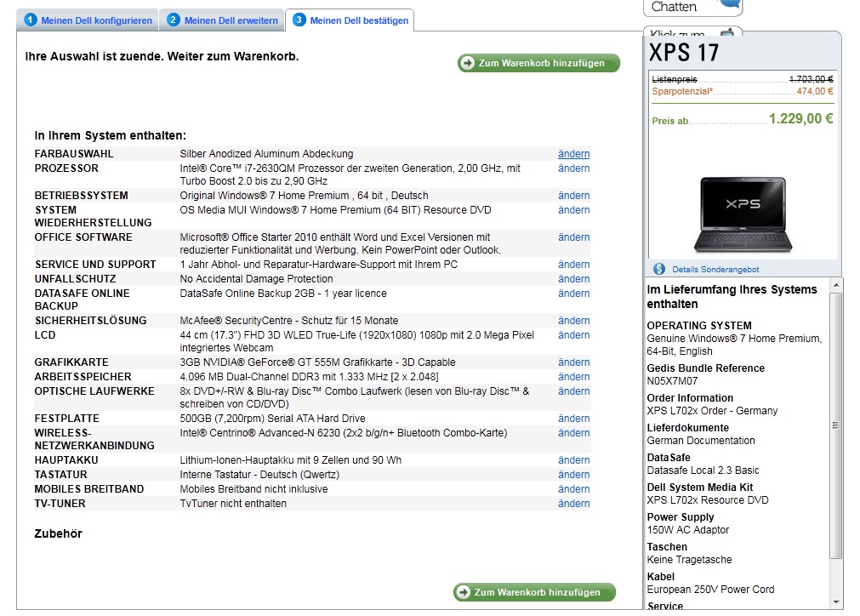Click arrow icon on top Warenkorb button

coord(467,63)
